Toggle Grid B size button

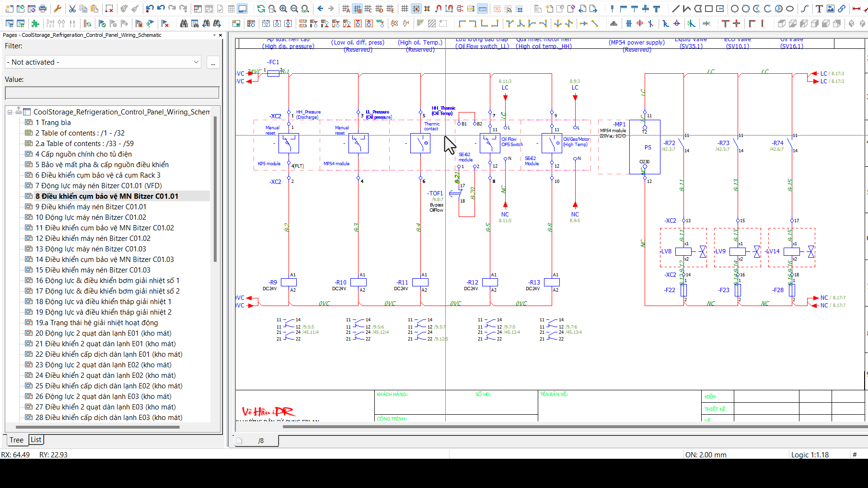pos(357,9)
